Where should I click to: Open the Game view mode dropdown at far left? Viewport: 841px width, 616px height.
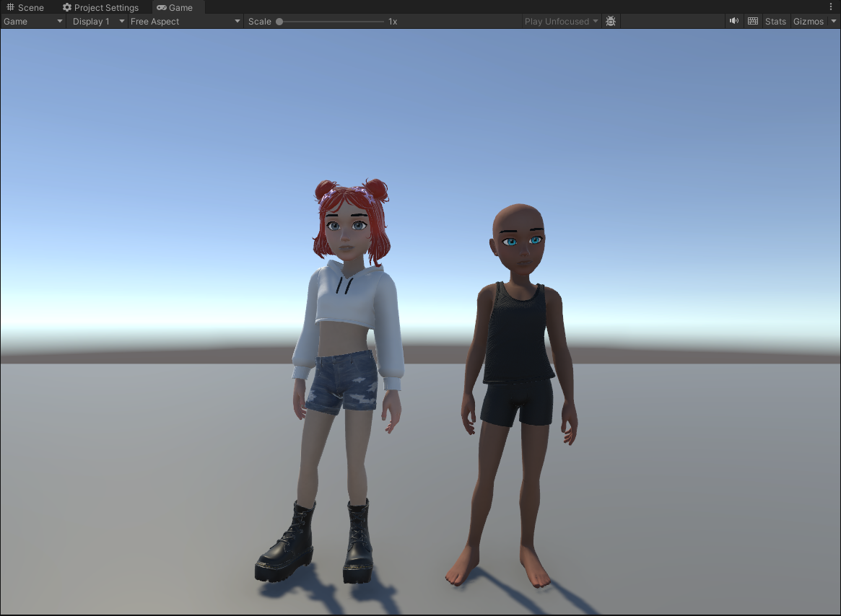click(32, 21)
